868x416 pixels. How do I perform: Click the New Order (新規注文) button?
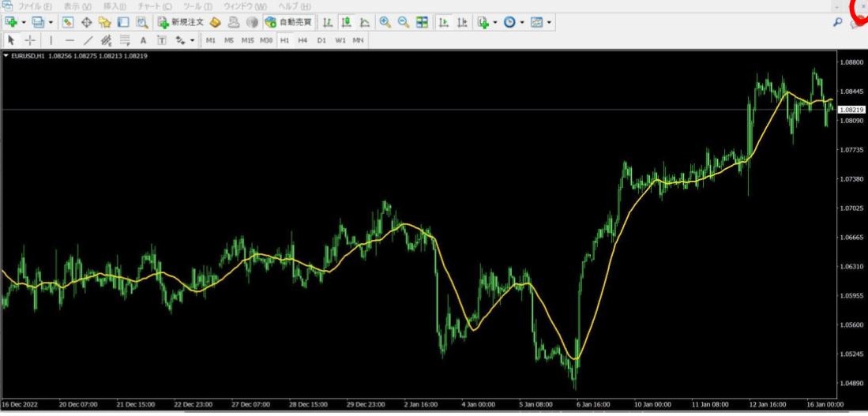tap(182, 22)
